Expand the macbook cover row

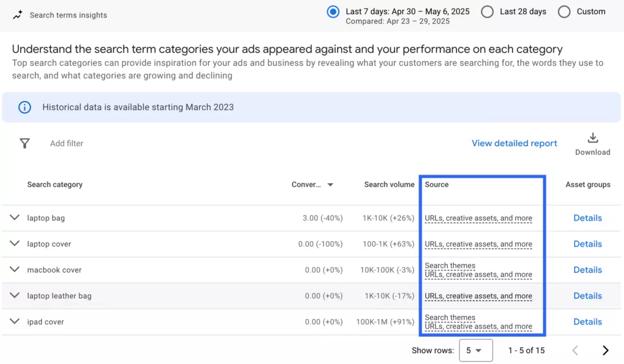15,270
